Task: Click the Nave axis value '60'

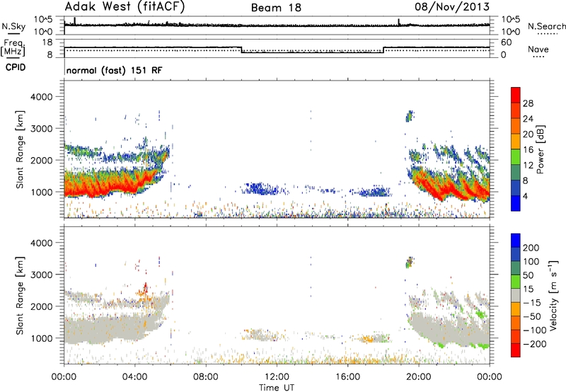Action: click(x=506, y=42)
